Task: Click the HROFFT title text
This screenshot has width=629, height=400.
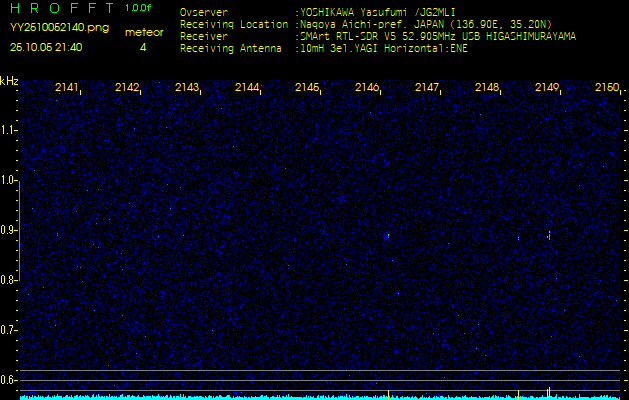Action: click(59, 9)
